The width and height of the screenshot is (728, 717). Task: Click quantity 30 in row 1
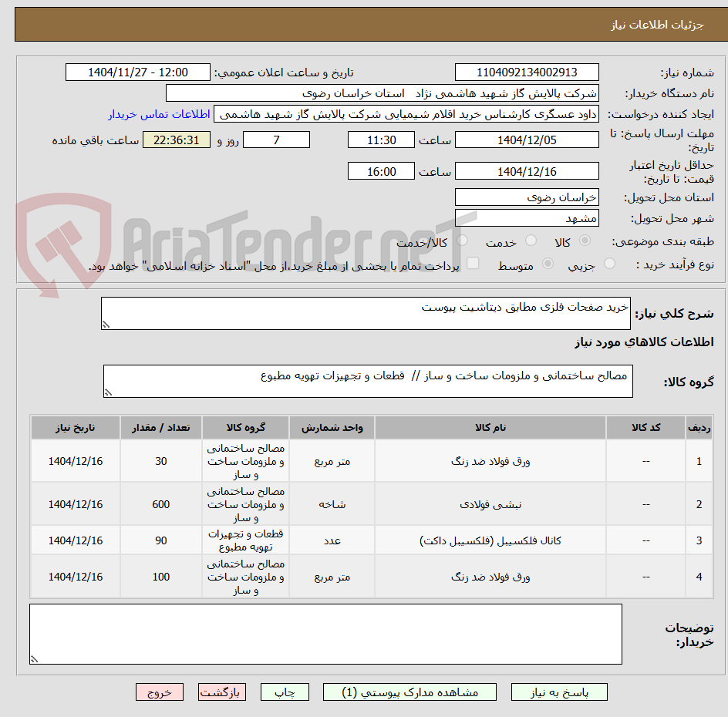coord(161,461)
